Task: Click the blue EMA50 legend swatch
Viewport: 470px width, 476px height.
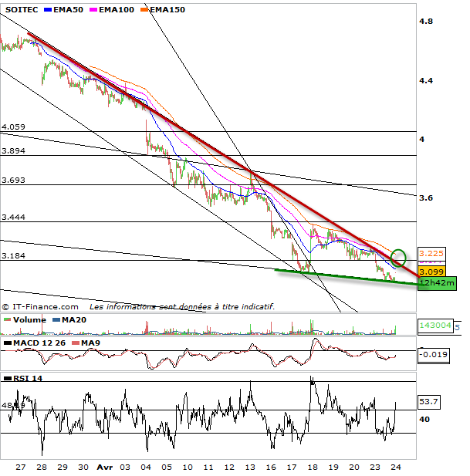Action: click(x=46, y=9)
